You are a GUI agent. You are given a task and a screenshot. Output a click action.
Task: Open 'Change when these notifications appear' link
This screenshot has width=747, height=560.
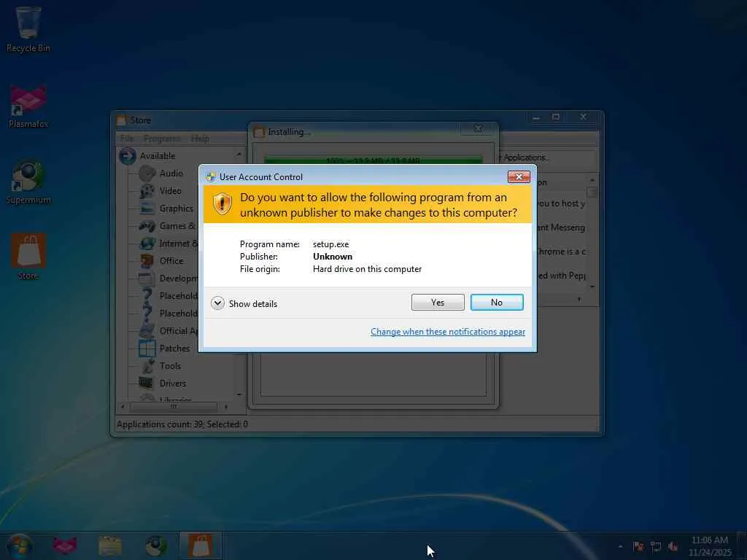tap(448, 332)
